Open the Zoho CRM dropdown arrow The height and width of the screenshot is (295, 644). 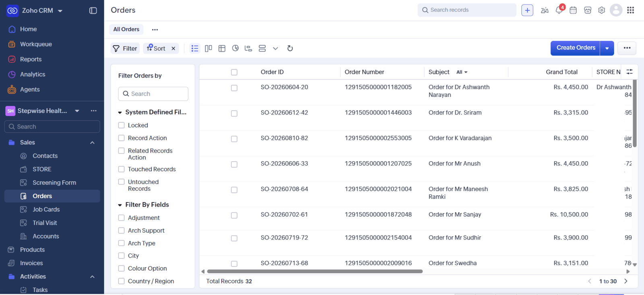[x=60, y=11]
